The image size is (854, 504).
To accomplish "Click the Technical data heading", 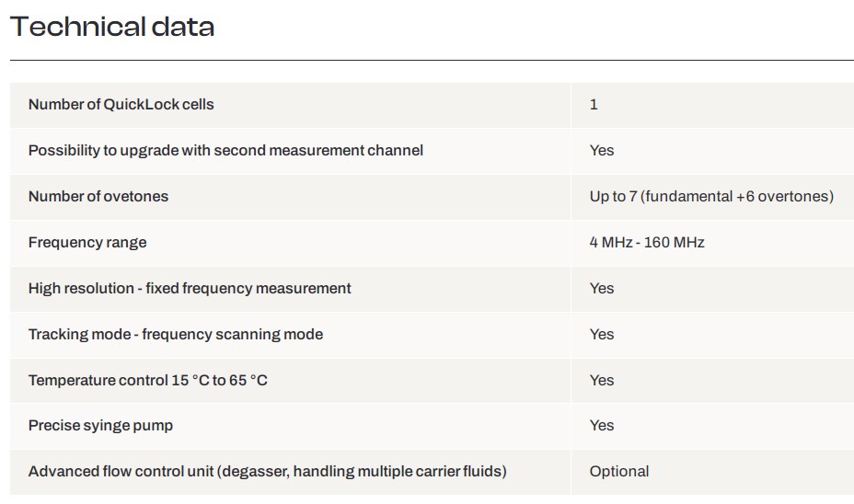I will click(112, 27).
